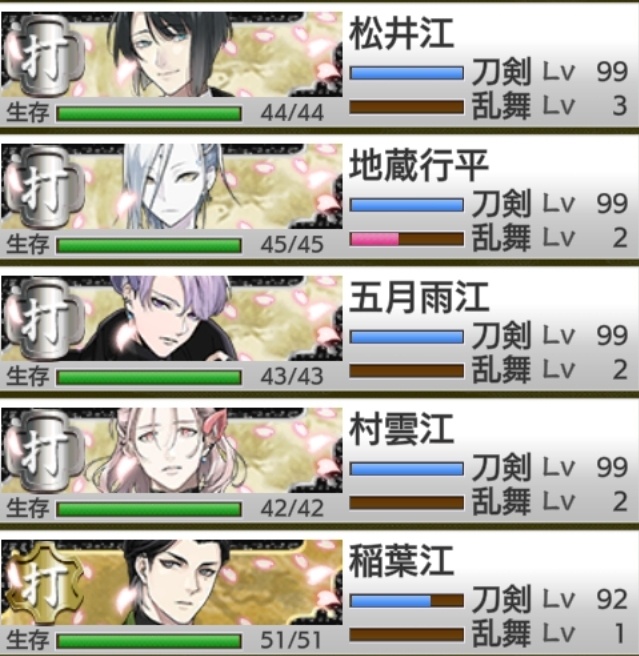
Task: Click the name label 稲葉江
Action: [x=401, y=561]
